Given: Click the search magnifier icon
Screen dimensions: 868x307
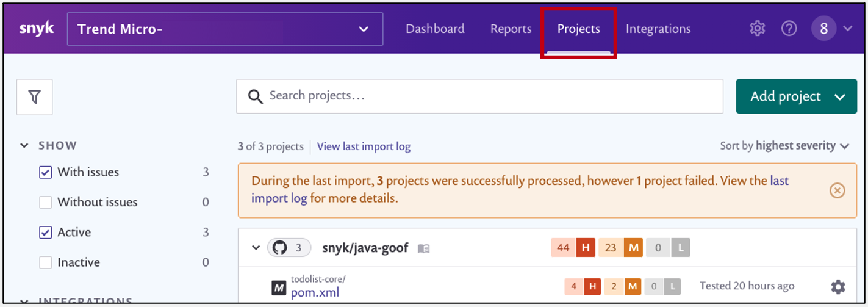Looking at the screenshot, I should (255, 96).
